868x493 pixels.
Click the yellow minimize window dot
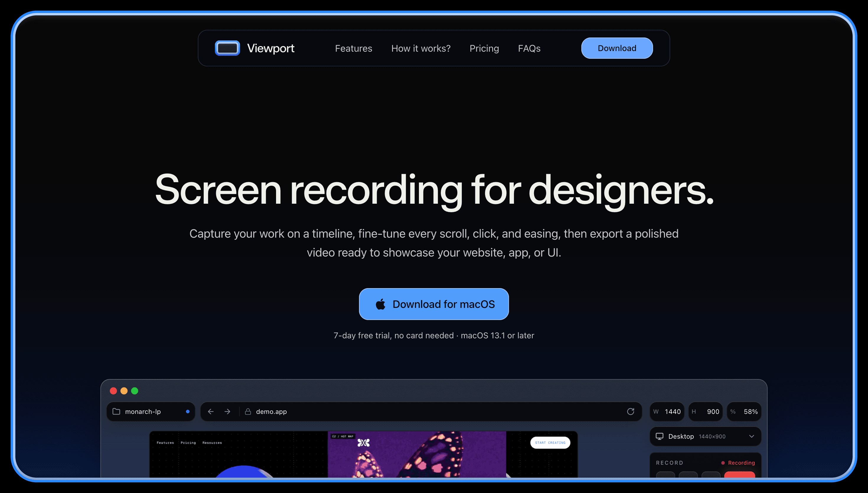(x=124, y=391)
